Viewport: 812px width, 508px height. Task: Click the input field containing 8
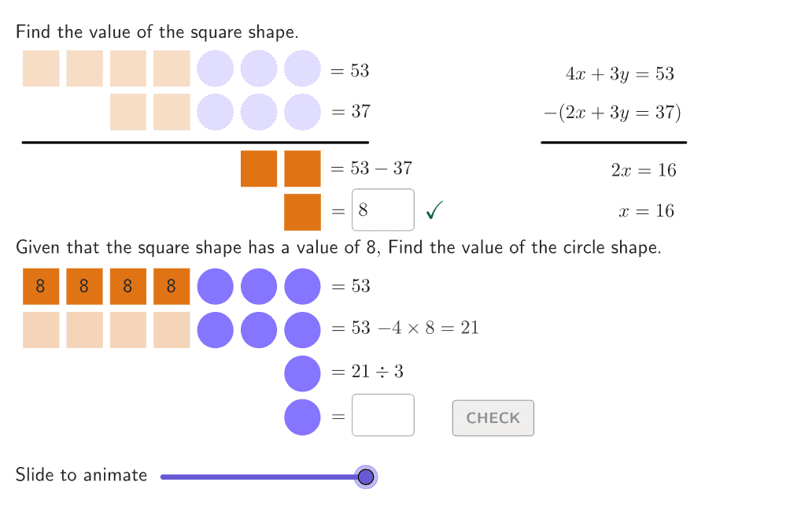(x=382, y=210)
